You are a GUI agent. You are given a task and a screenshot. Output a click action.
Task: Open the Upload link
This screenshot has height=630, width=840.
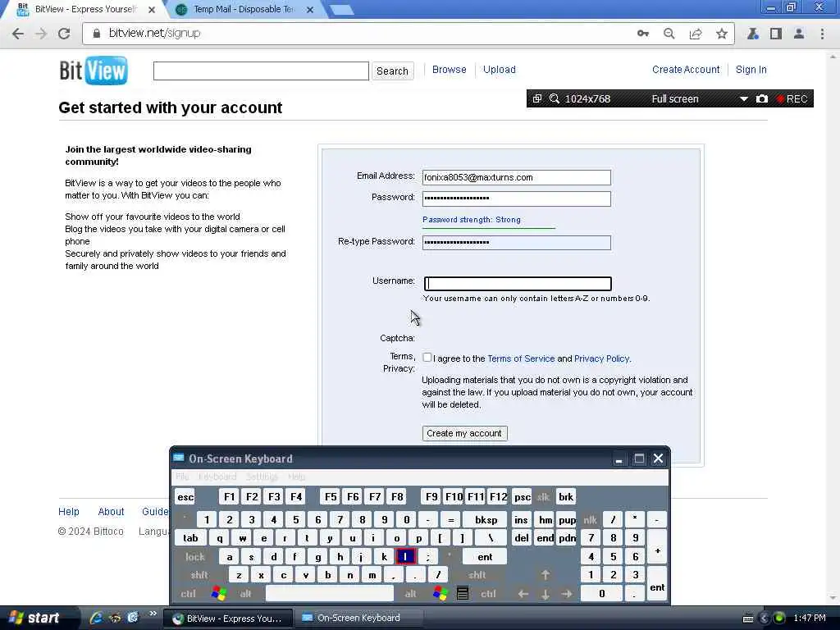point(500,70)
